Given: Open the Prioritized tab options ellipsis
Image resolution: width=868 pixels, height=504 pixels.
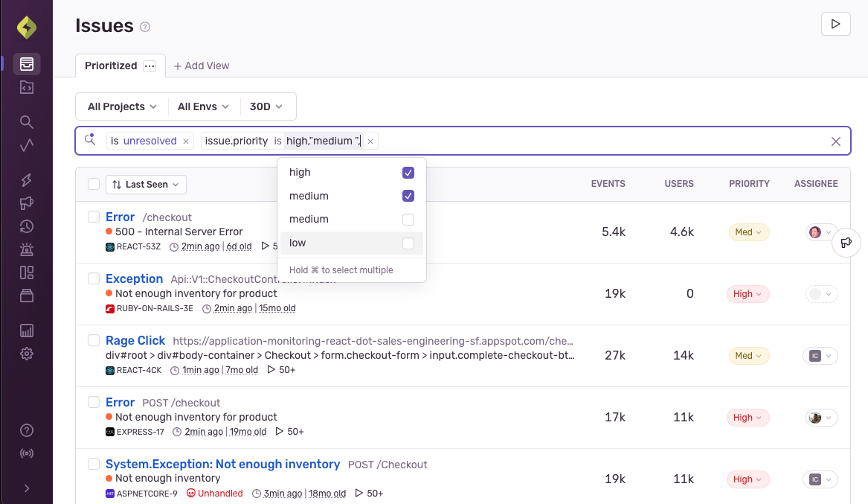Looking at the screenshot, I should point(150,66).
